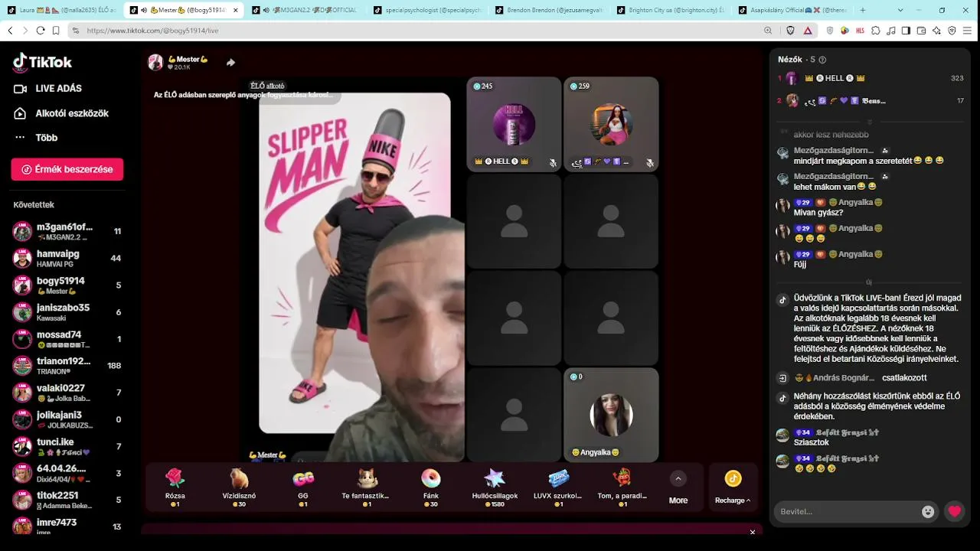Image resolution: width=980 pixels, height=551 pixels.
Task: Open Leo AI sparkle icon
Action: pos(936,31)
